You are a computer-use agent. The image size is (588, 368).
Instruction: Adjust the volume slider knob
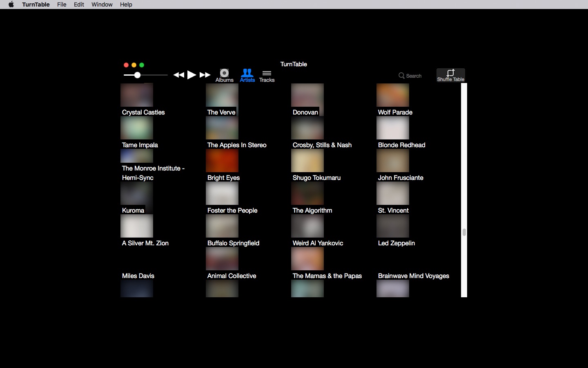point(138,75)
